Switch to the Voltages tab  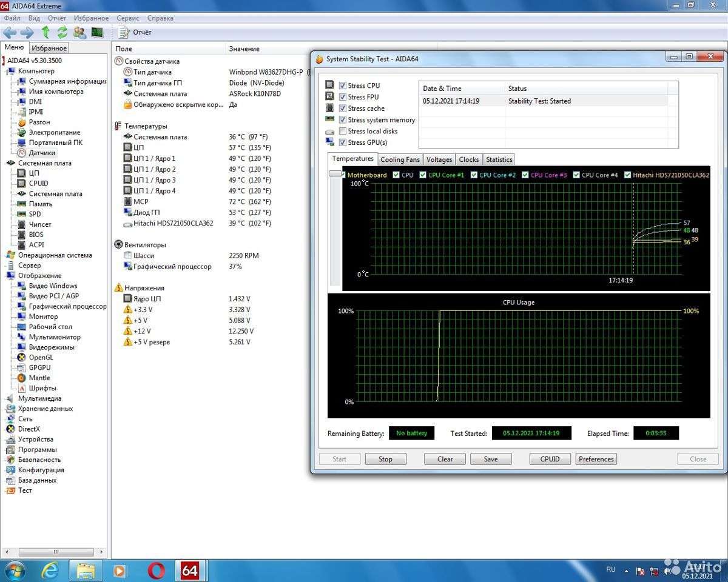coord(439,159)
